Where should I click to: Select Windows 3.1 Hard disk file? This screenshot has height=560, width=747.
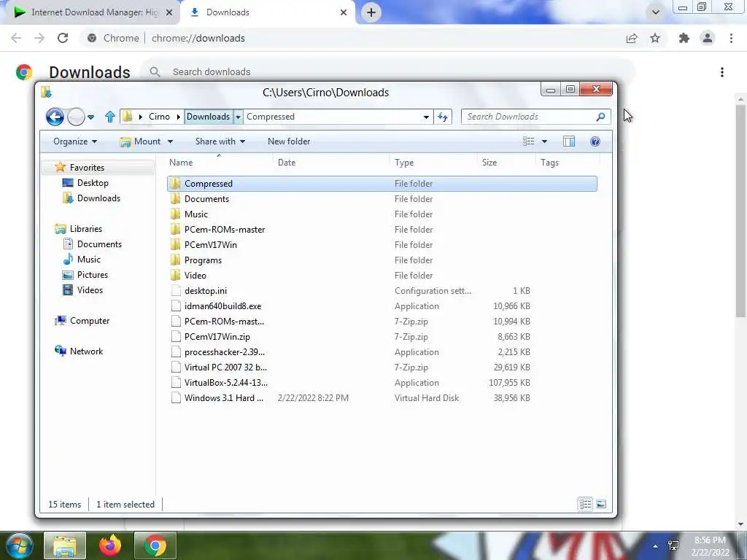(223, 397)
